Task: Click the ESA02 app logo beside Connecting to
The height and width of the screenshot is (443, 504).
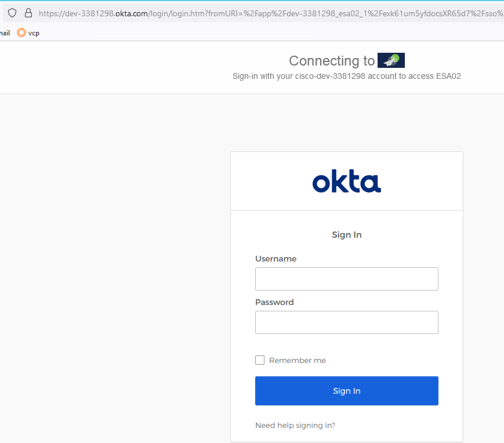Action: pyautogui.click(x=391, y=60)
